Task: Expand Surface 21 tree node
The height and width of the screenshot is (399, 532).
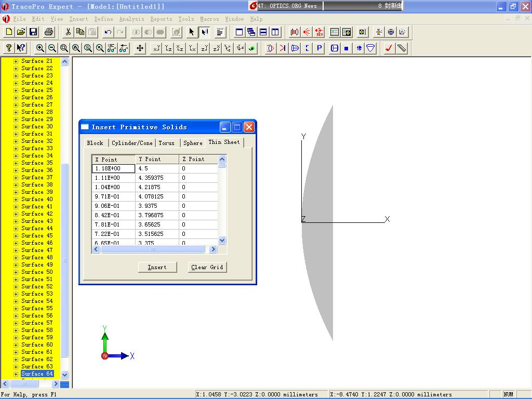Action: (16, 61)
